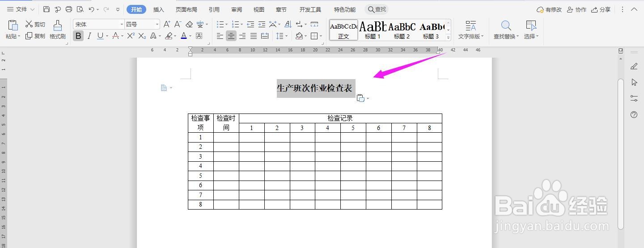The height and width of the screenshot is (248, 644).
Task: Open the font name dropdown (宋体)
Action: click(x=121, y=24)
